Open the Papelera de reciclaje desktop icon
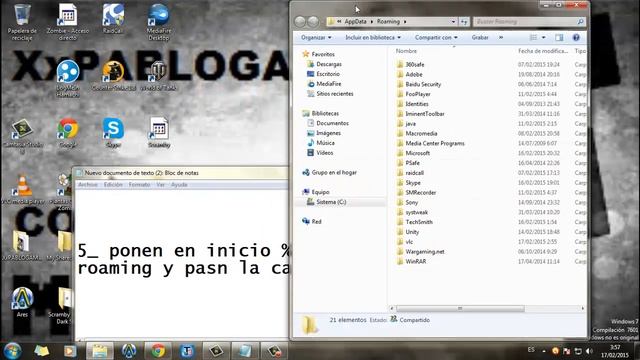Viewport: 640px width, 360px height. click(22, 22)
